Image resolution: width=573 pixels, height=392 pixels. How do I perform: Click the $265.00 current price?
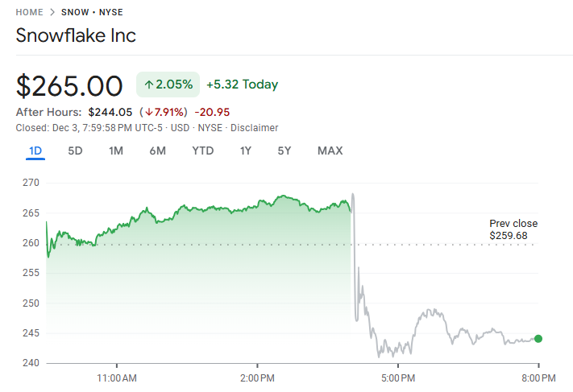coord(70,85)
